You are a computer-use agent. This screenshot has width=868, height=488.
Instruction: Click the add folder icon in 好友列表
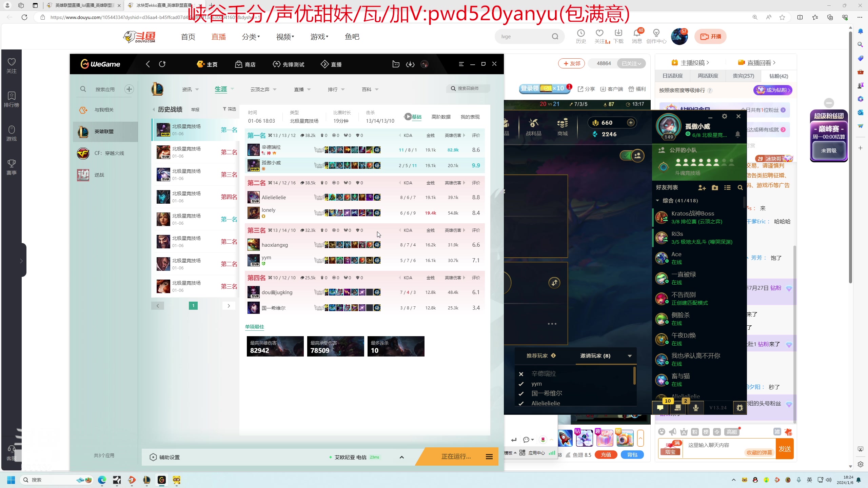(x=715, y=187)
